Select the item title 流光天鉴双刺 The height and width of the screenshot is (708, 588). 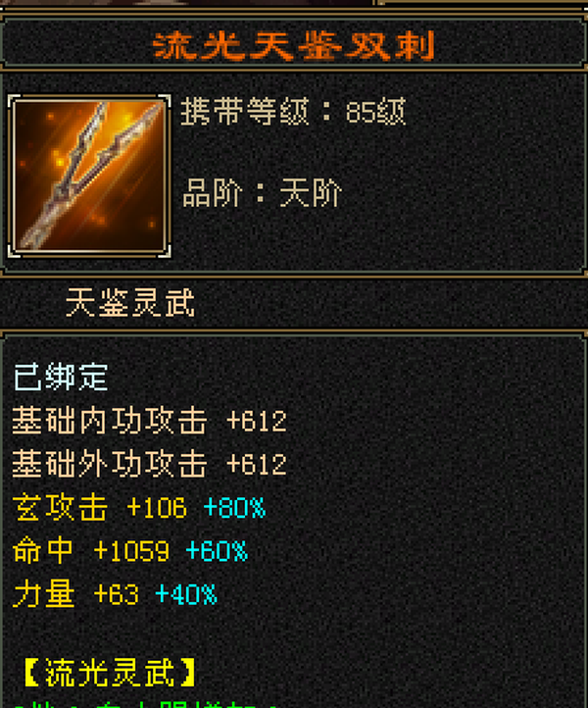click(294, 46)
